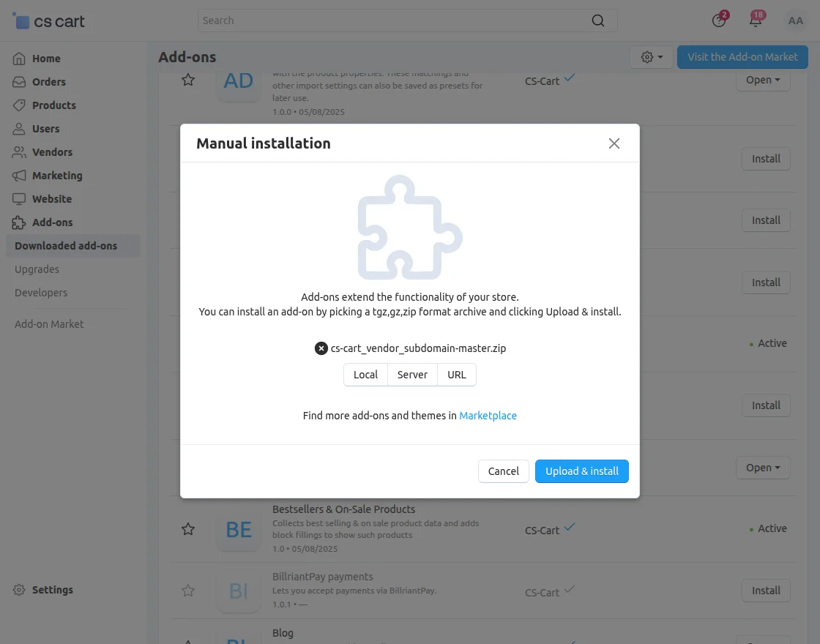This screenshot has width=820, height=644.
Task: Open the notifications bell showing 18 alerts
Action: [756, 20]
